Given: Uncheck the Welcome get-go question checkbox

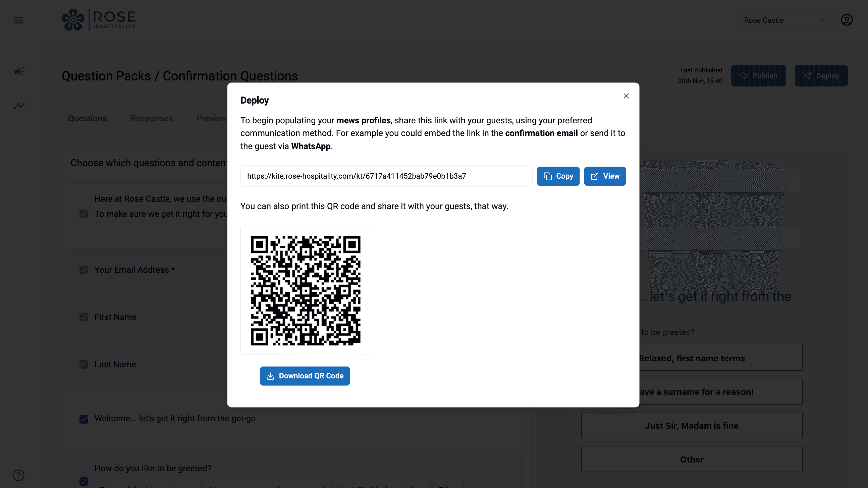Looking at the screenshot, I should click(x=84, y=419).
